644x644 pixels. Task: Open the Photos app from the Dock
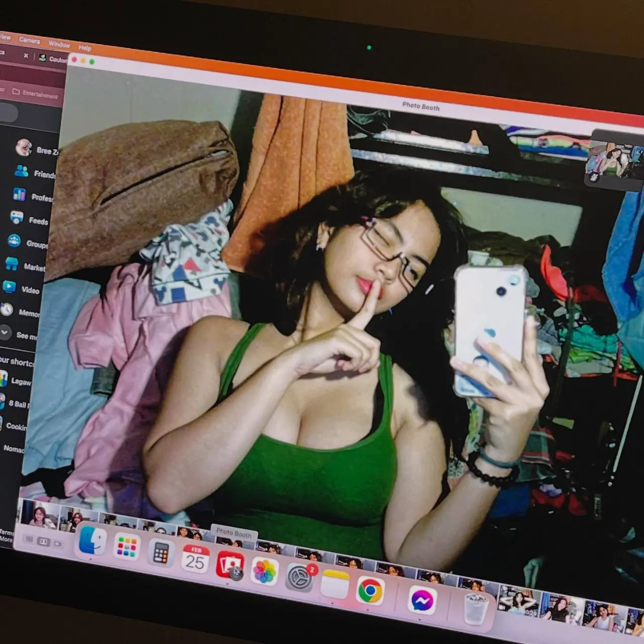click(265, 572)
